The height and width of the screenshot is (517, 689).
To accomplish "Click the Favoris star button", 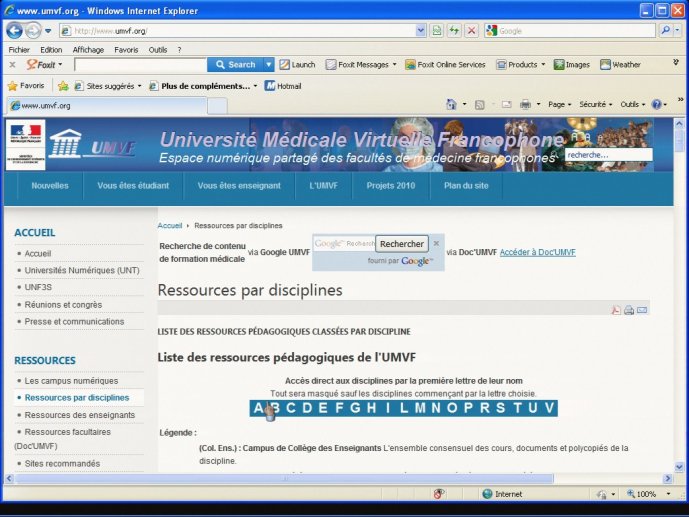I will pos(26,86).
